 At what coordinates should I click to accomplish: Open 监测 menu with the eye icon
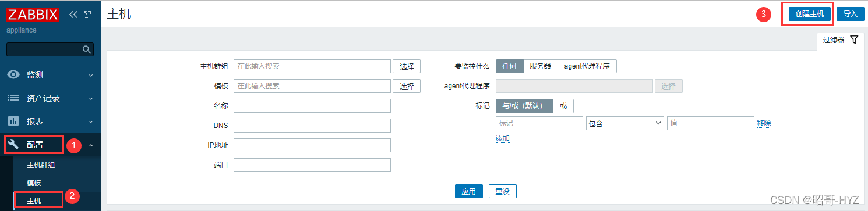click(13, 75)
